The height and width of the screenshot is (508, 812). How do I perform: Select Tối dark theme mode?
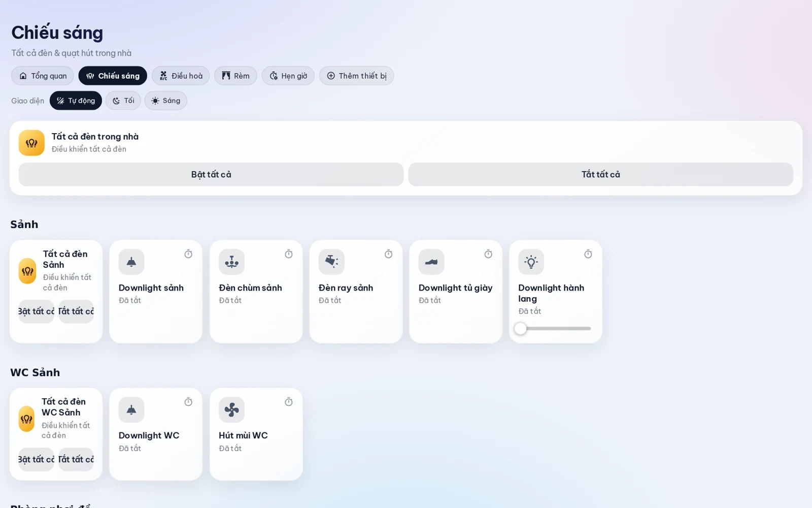123,101
